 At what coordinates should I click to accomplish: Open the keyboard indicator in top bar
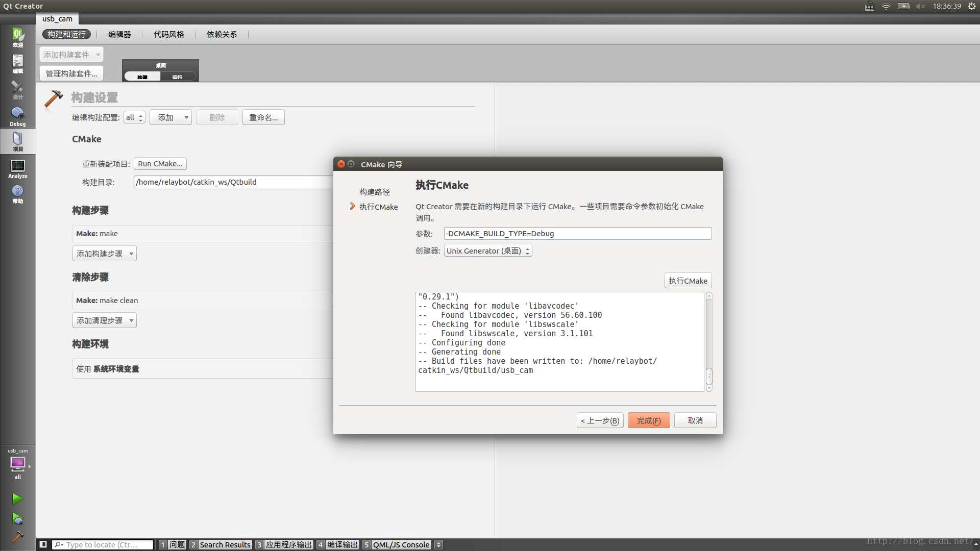870,6
